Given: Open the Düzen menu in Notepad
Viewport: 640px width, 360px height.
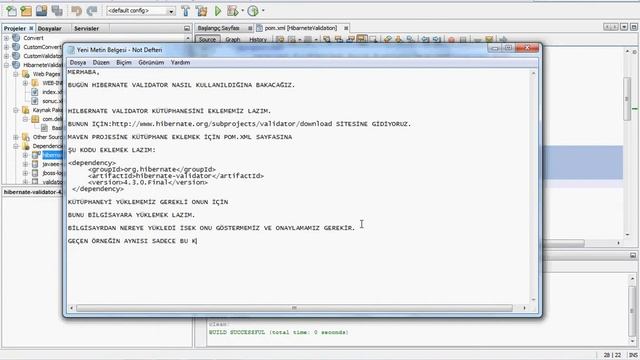Looking at the screenshot, I should 101,62.
